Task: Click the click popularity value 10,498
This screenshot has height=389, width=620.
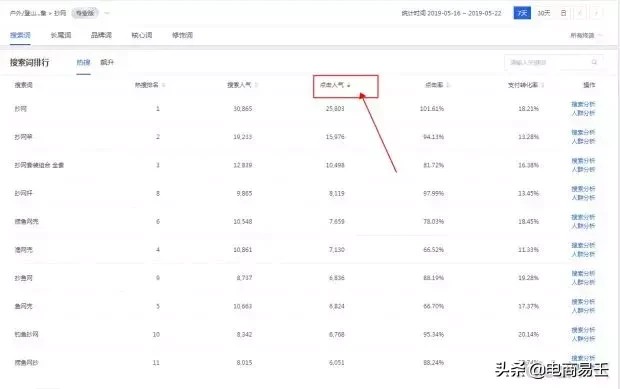Action: pyautogui.click(x=335, y=165)
